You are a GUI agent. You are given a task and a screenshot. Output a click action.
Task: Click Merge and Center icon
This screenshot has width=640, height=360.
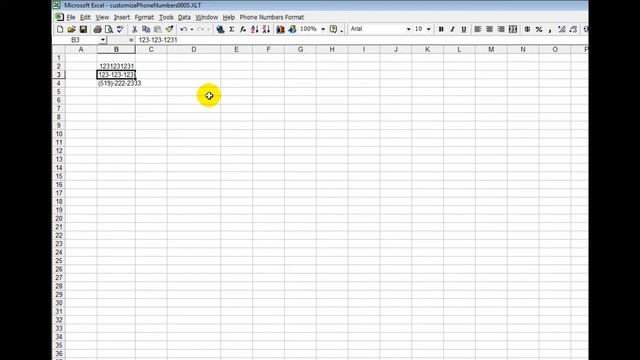click(513, 29)
